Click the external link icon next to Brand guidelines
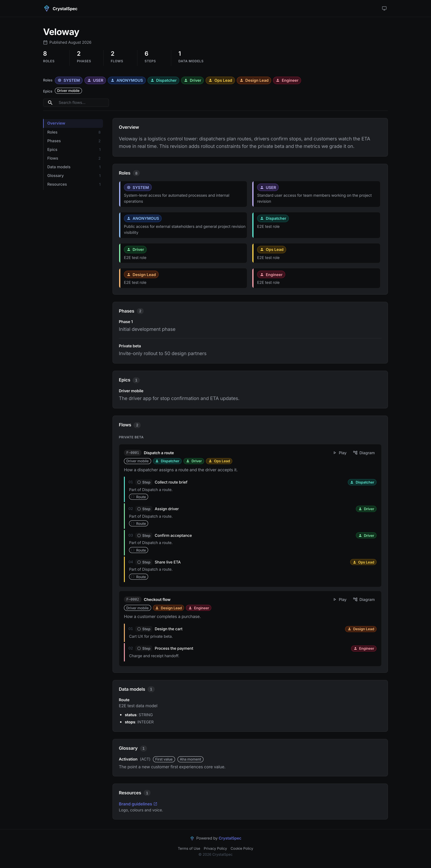 click(x=155, y=804)
